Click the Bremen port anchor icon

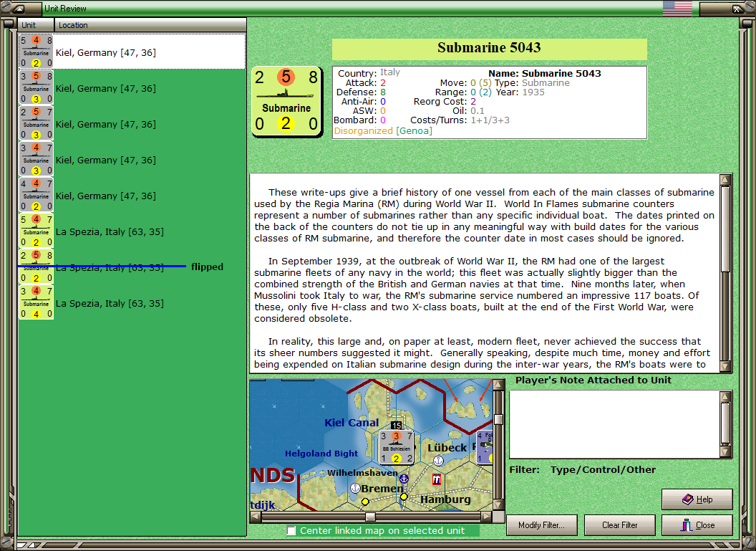[x=355, y=488]
